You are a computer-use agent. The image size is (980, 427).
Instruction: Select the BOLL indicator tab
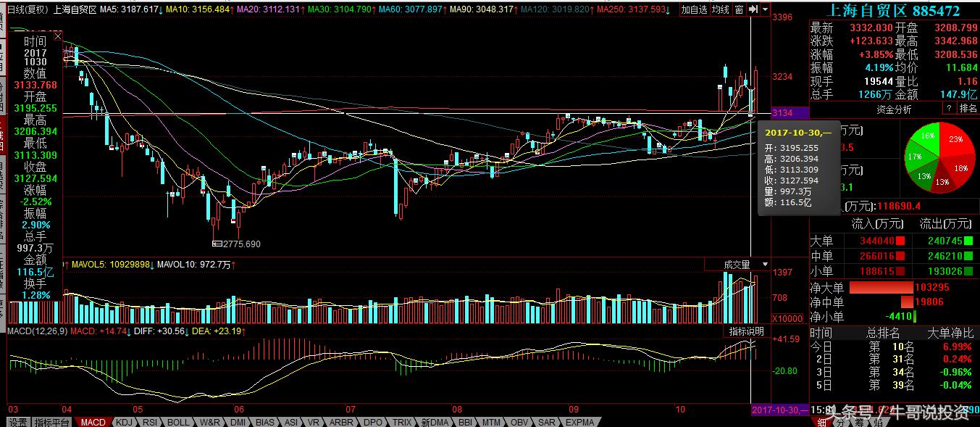tap(178, 422)
